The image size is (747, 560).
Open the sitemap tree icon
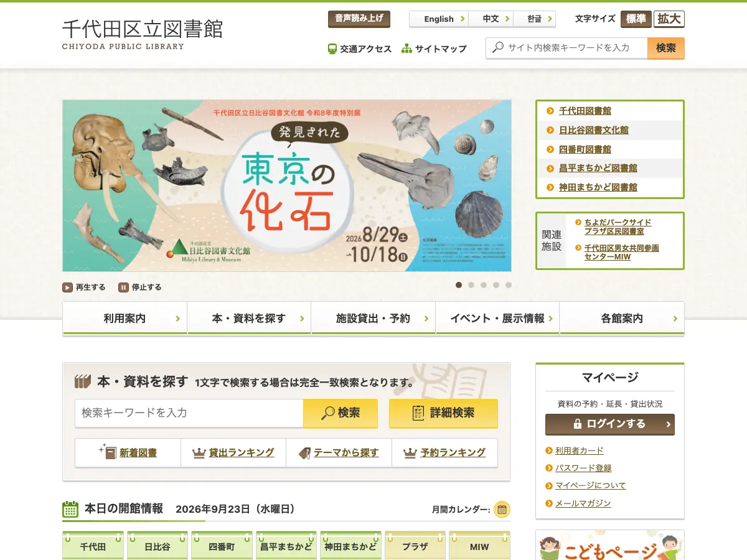click(407, 49)
